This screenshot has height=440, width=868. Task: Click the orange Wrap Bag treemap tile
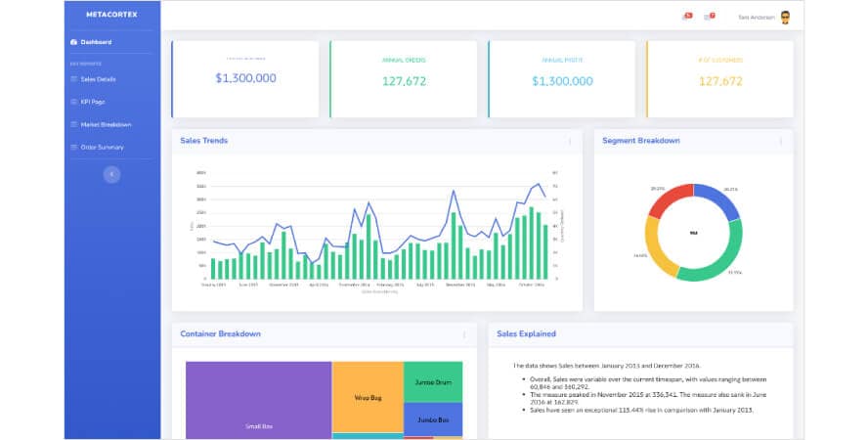coord(368,396)
